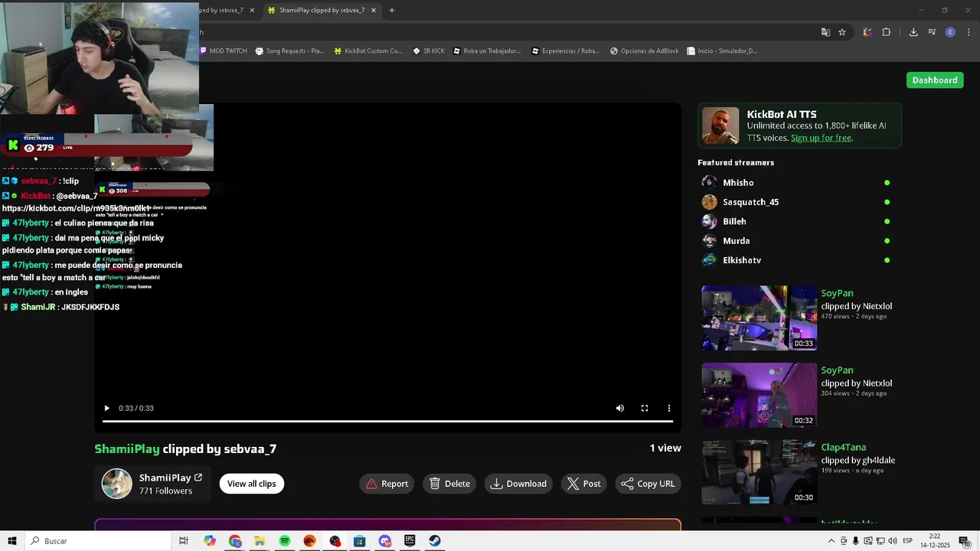
Task: Click the KickBot AI TTS banner image
Action: tap(720, 126)
